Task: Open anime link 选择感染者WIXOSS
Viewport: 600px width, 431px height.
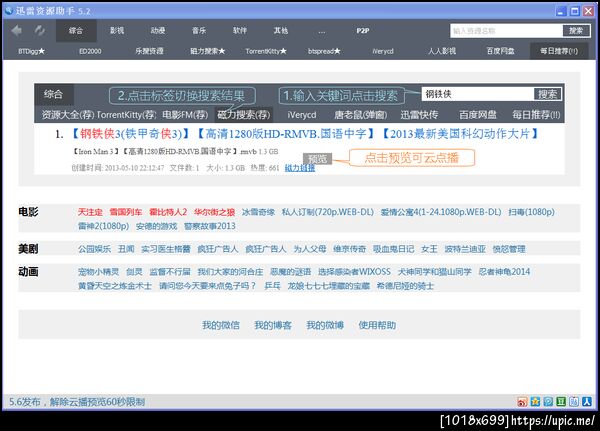Action: (354, 272)
